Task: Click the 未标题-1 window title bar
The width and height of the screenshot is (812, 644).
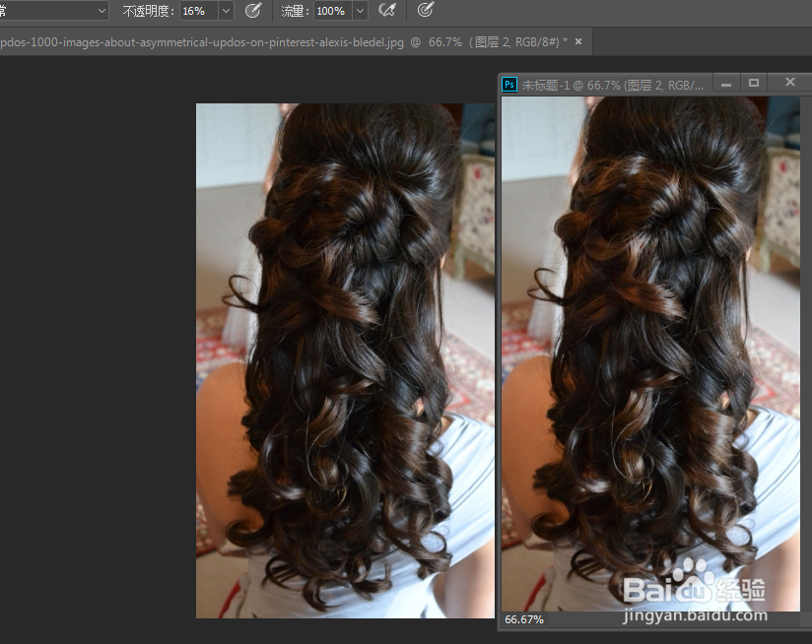Action: [x=613, y=85]
